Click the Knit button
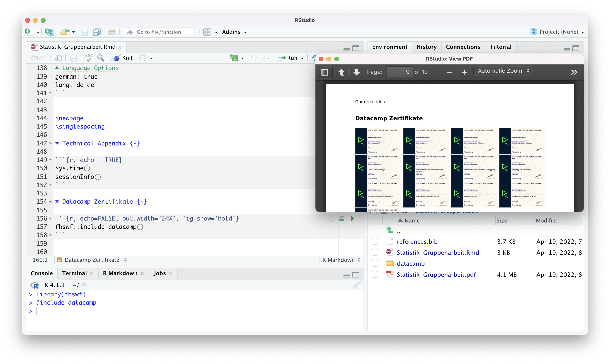This screenshot has height=364, width=610. (x=122, y=58)
